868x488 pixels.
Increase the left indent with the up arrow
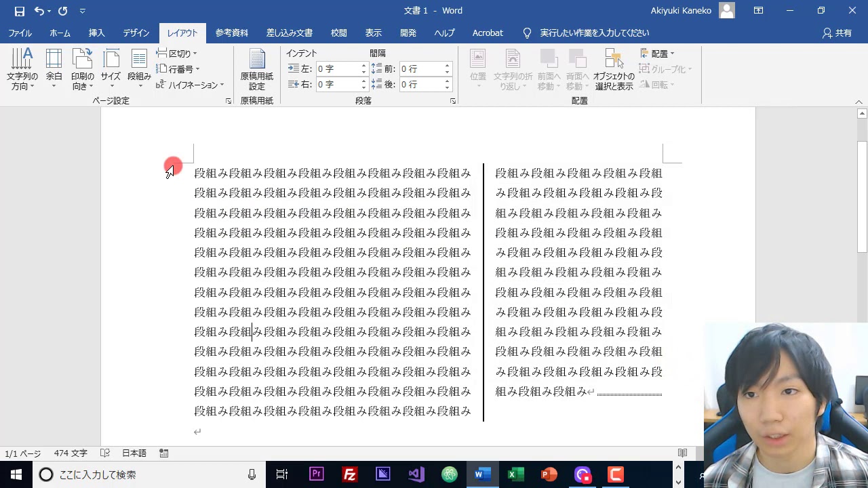[x=363, y=66]
